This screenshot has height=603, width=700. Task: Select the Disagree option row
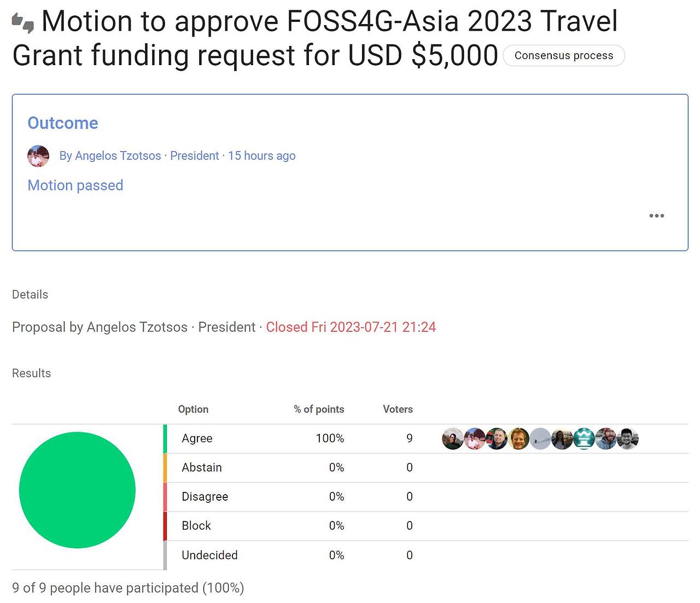(x=205, y=496)
